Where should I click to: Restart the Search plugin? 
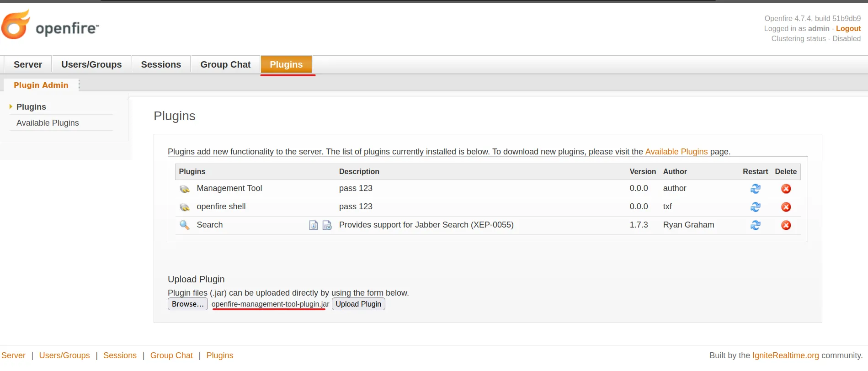755,225
